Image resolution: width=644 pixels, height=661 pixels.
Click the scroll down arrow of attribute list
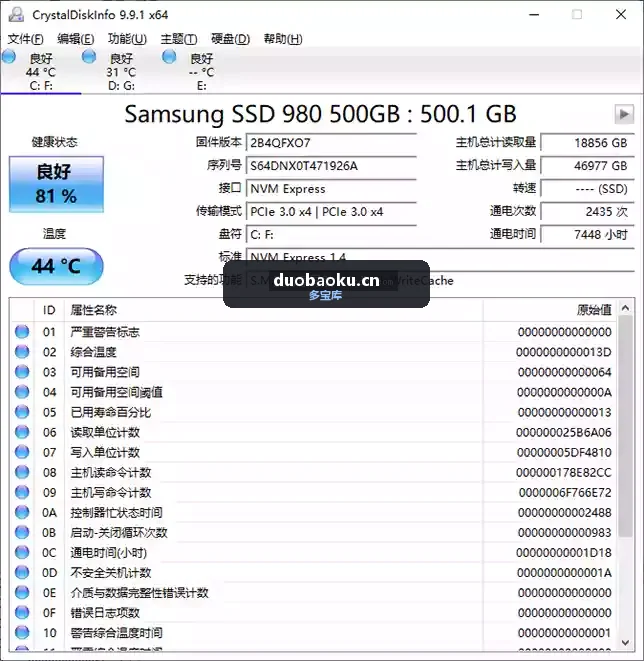[625, 643]
